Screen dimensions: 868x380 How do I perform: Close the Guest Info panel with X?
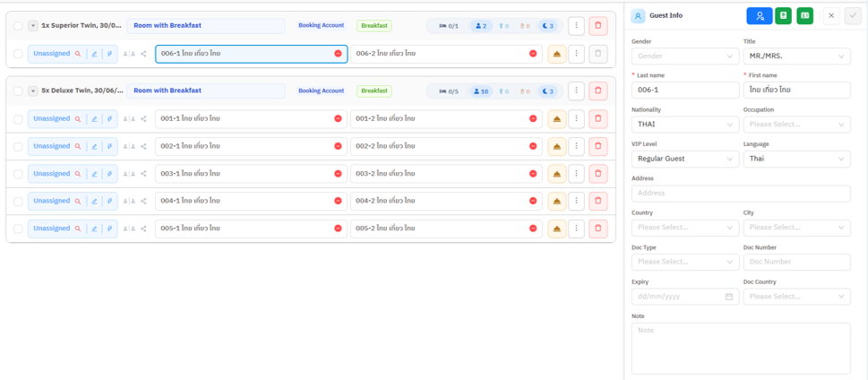831,16
